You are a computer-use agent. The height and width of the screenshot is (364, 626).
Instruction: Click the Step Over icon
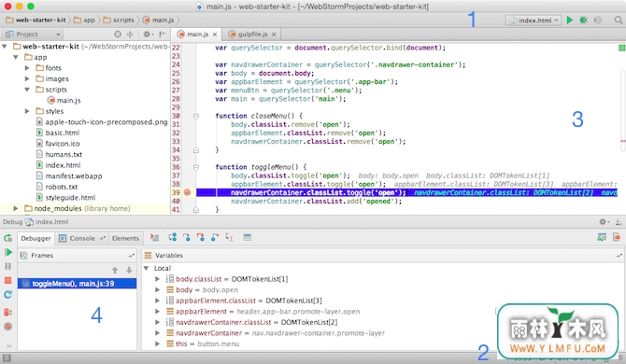(x=173, y=238)
